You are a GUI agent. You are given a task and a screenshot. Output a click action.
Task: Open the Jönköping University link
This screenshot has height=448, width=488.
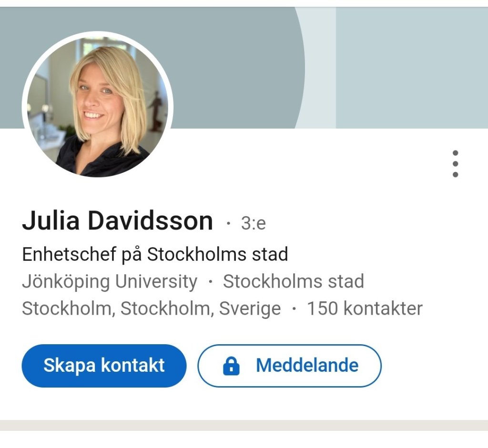(110, 282)
